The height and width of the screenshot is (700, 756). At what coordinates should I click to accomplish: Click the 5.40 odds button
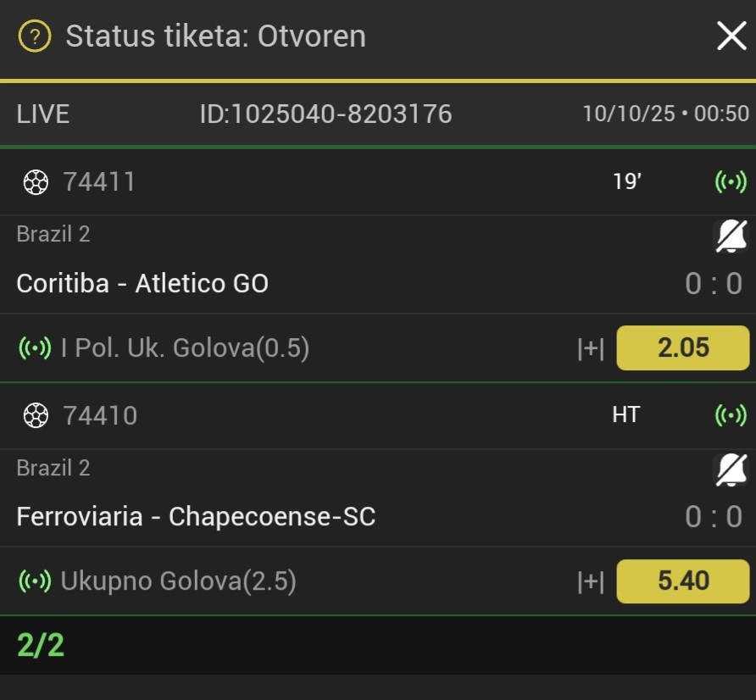(682, 581)
